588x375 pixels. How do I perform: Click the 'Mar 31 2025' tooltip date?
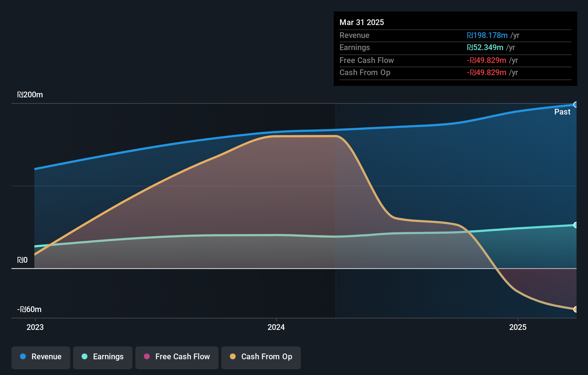tap(362, 22)
